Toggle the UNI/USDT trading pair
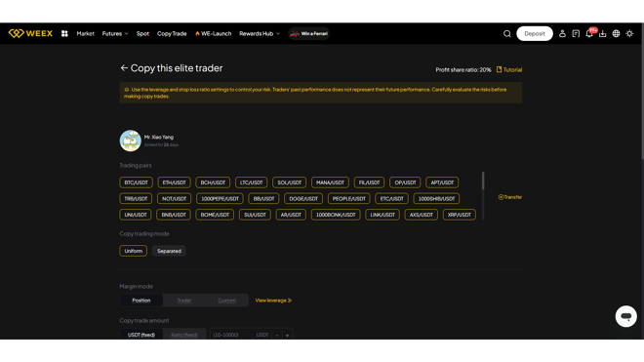The height and width of the screenshot is (362, 644). pyautogui.click(x=135, y=215)
